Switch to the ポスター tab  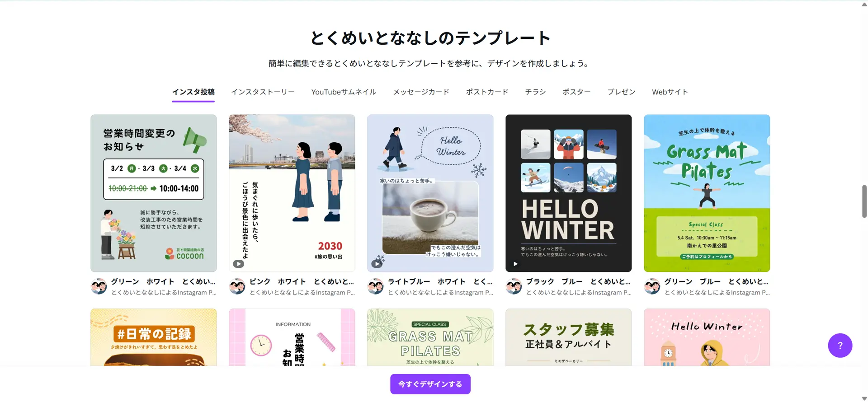tap(576, 92)
